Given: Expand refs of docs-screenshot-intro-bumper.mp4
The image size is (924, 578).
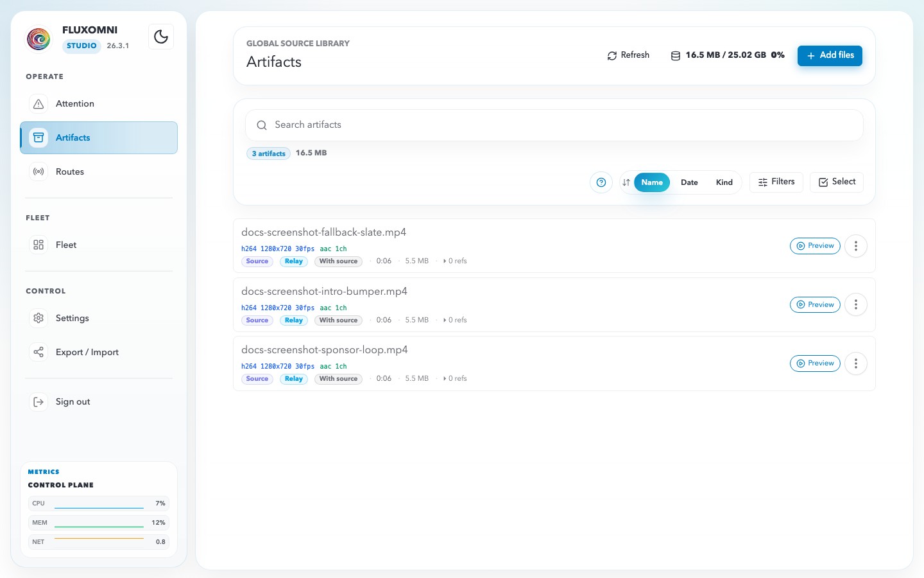Looking at the screenshot, I should 455,320.
